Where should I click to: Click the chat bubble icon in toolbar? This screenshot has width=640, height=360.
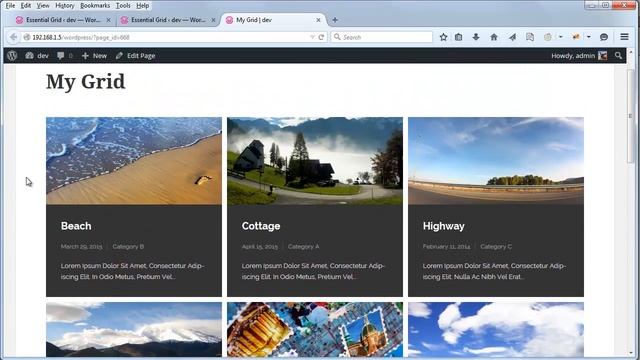(x=604, y=37)
